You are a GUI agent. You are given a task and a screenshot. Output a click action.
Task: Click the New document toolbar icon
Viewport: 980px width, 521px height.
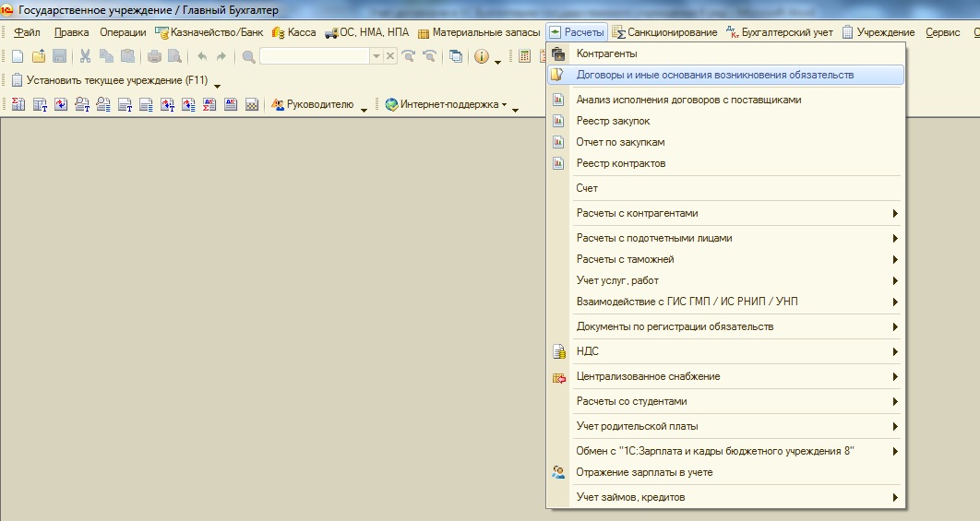18,56
